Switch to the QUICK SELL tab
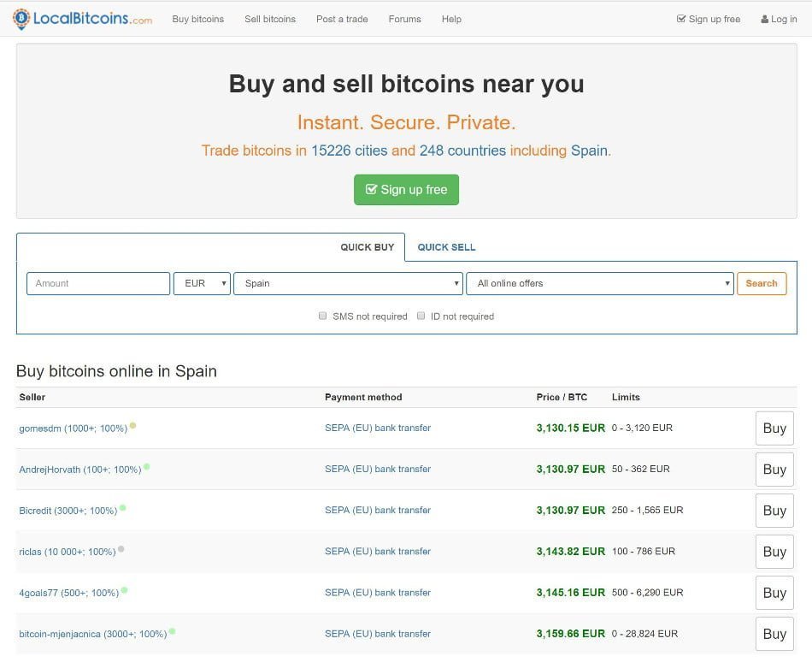Screen dimensions: 812x668 pos(446,247)
